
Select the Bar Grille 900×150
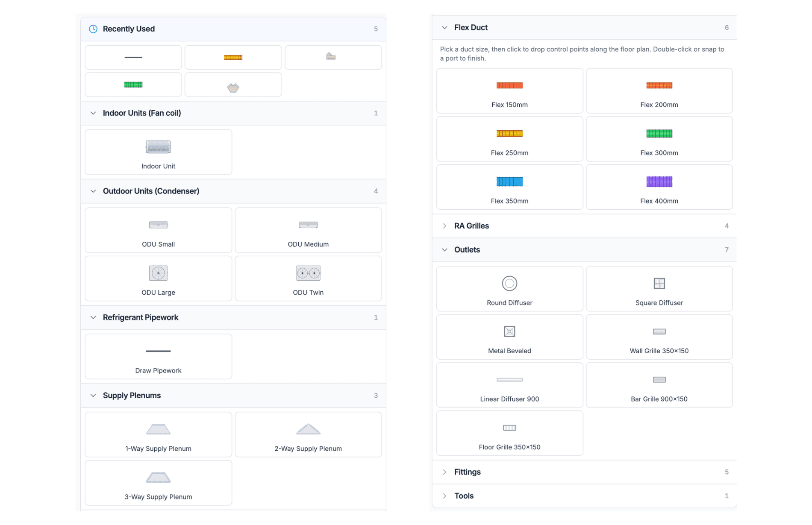(x=659, y=385)
